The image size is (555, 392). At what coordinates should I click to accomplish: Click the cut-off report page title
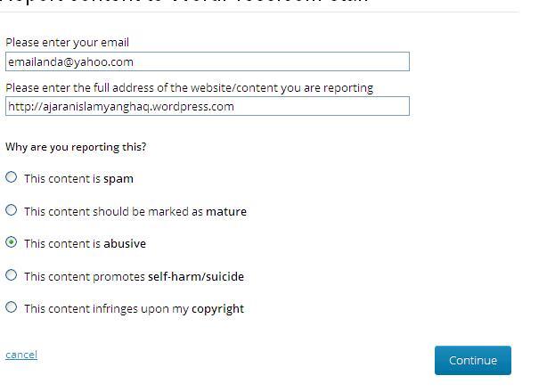point(187,3)
